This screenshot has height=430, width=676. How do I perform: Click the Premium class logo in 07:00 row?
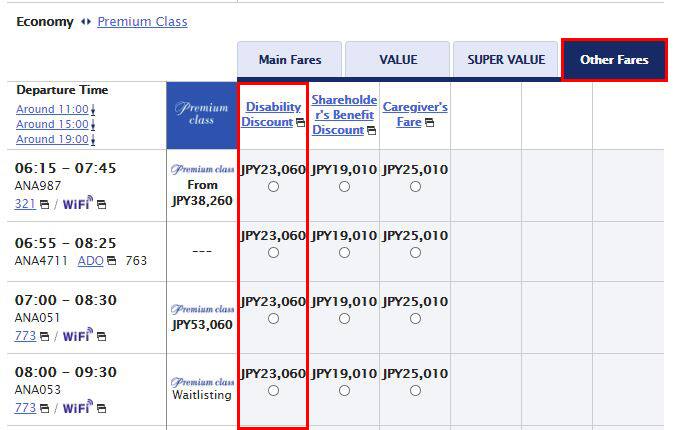(202, 309)
